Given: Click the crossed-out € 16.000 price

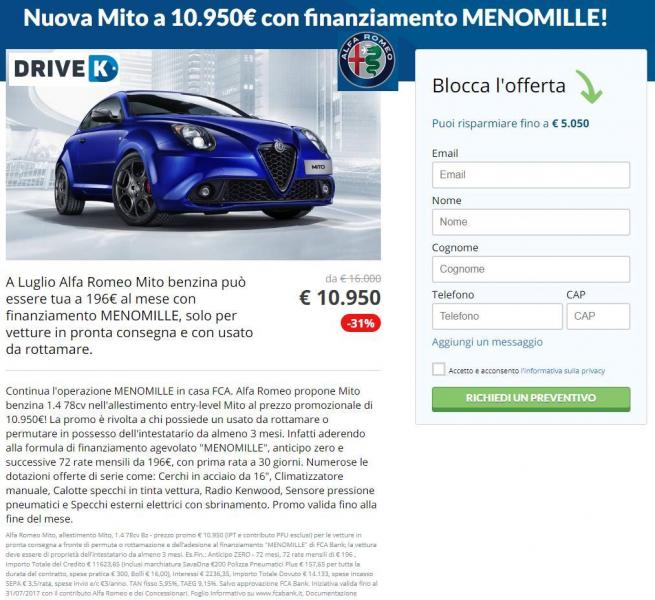Looking at the screenshot, I should pyautogui.click(x=361, y=279).
